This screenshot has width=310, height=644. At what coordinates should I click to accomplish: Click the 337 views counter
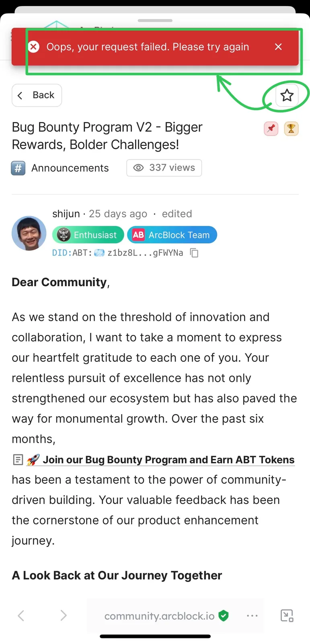click(164, 168)
